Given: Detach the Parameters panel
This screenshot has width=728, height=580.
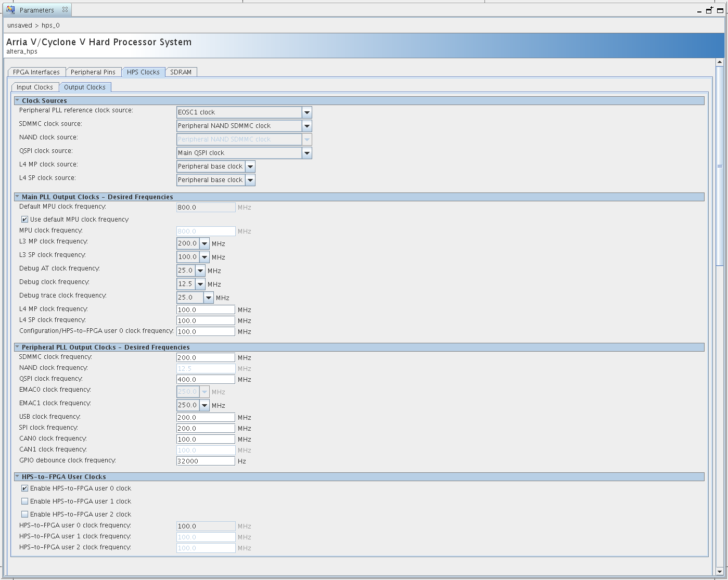Looking at the screenshot, I should coord(709,10).
